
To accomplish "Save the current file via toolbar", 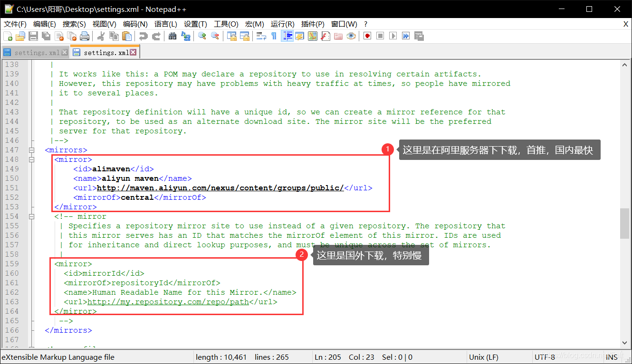I will click(33, 36).
